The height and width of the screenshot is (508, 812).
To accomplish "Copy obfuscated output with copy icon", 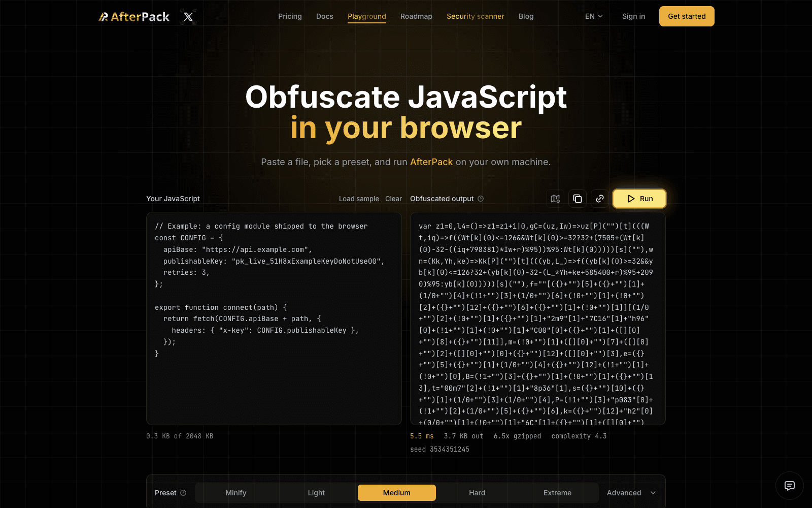I will [x=578, y=199].
